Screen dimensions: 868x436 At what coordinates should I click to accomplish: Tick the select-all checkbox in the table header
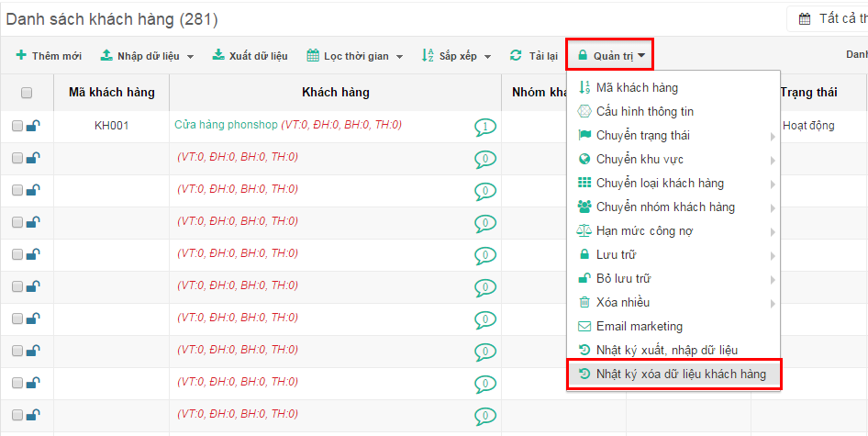click(x=27, y=93)
